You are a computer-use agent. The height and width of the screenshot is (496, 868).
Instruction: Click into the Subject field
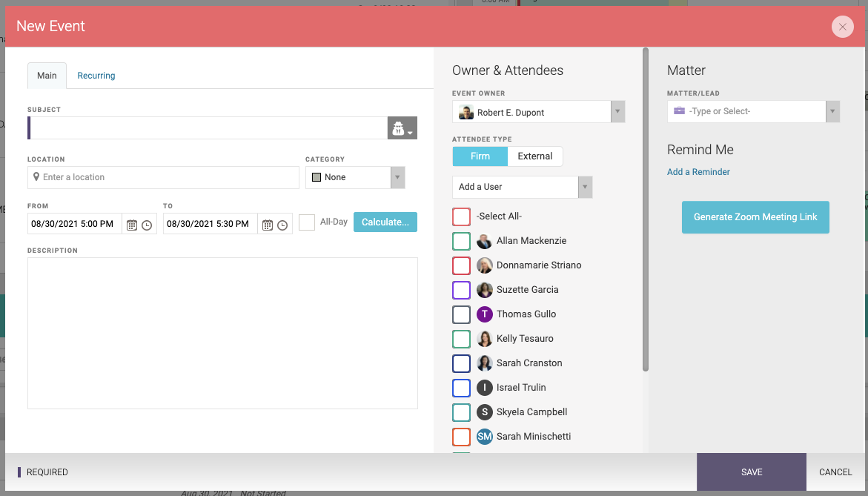[x=209, y=128]
